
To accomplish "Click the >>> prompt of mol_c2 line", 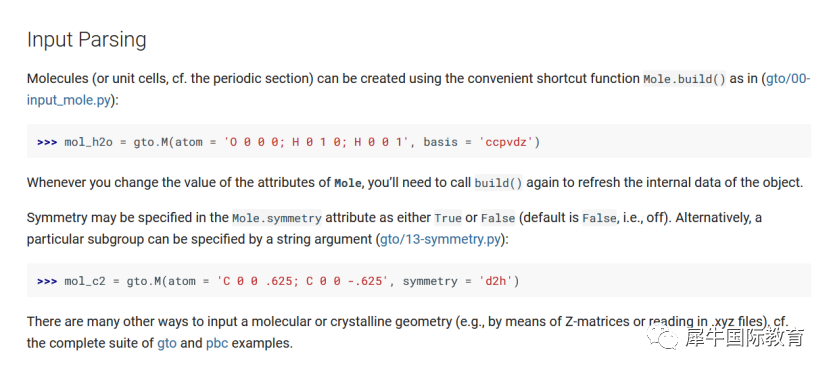I will (x=47, y=281).
